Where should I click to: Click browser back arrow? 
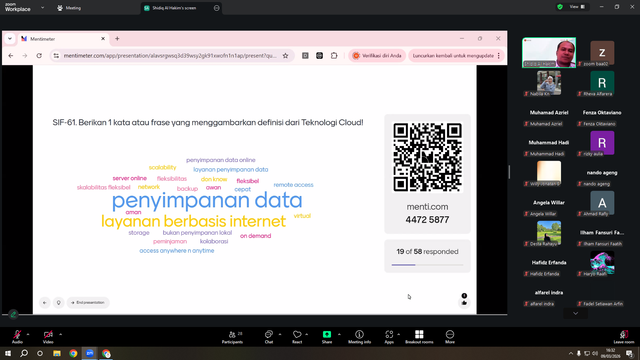tap(11, 56)
